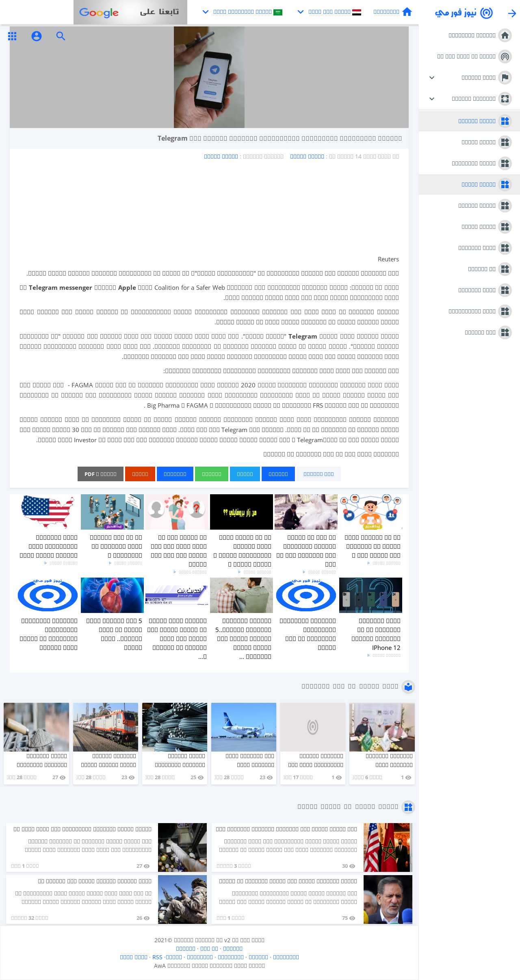Open the signing ceremony photo card

pyautogui.click(x=382, y=727)
